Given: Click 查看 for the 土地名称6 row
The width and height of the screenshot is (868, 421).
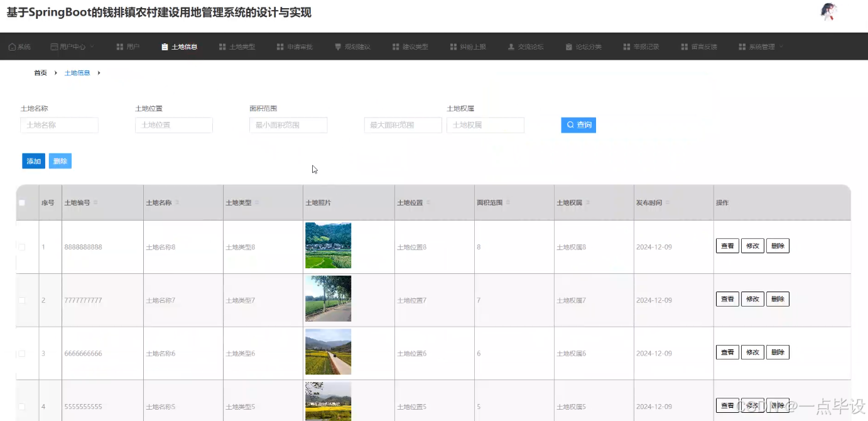Looking at the screenshot, I should click(727, 353).
